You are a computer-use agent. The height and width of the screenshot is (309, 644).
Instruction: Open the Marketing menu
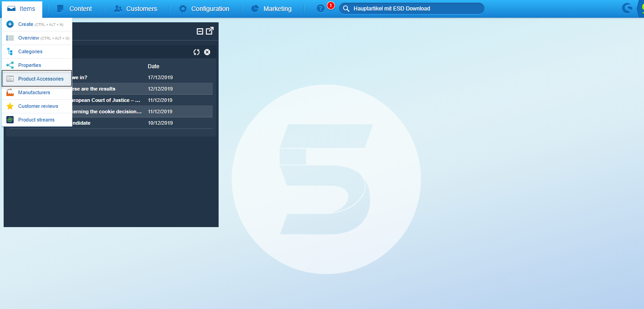[272, 9]
